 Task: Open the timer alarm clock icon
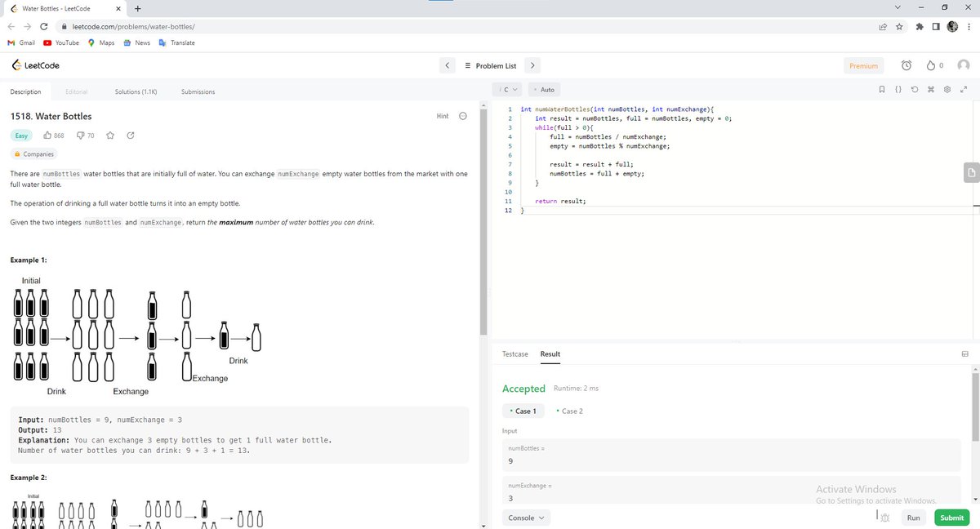tap(906, 65)
